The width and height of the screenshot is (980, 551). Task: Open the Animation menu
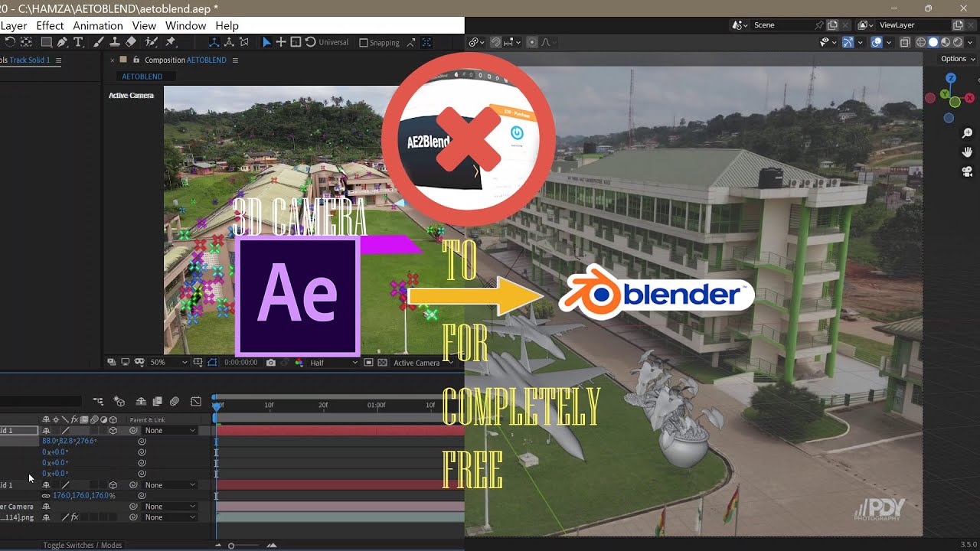point(98,25)
